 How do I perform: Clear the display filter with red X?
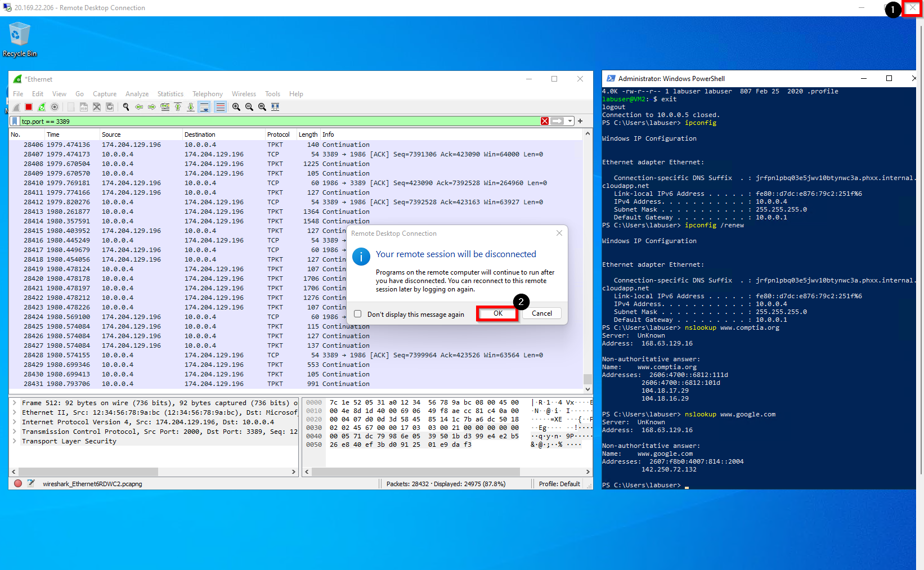pyautogui.click(x=545, y=121)
